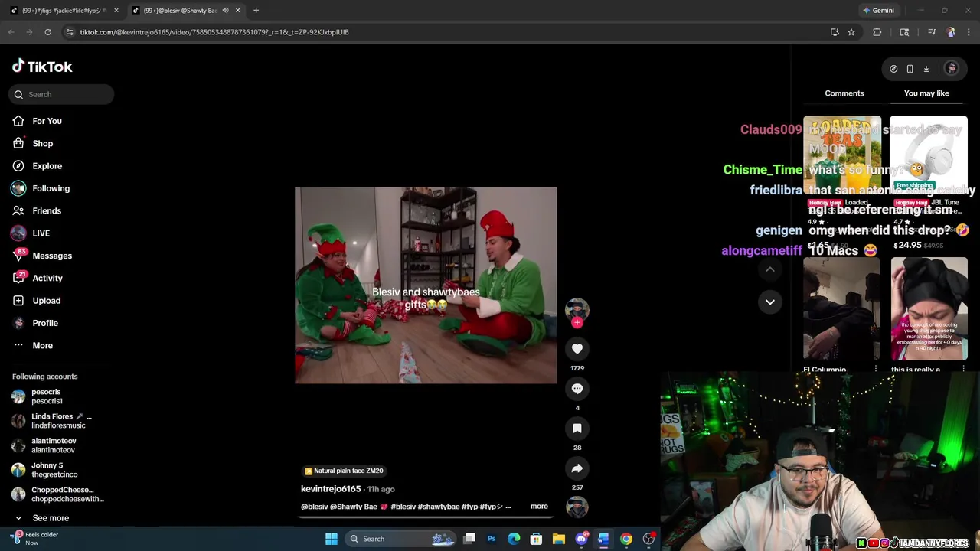Open Chrome three-dot menu
This screenshot has width=980, height=551.
(x=969, y=32)
